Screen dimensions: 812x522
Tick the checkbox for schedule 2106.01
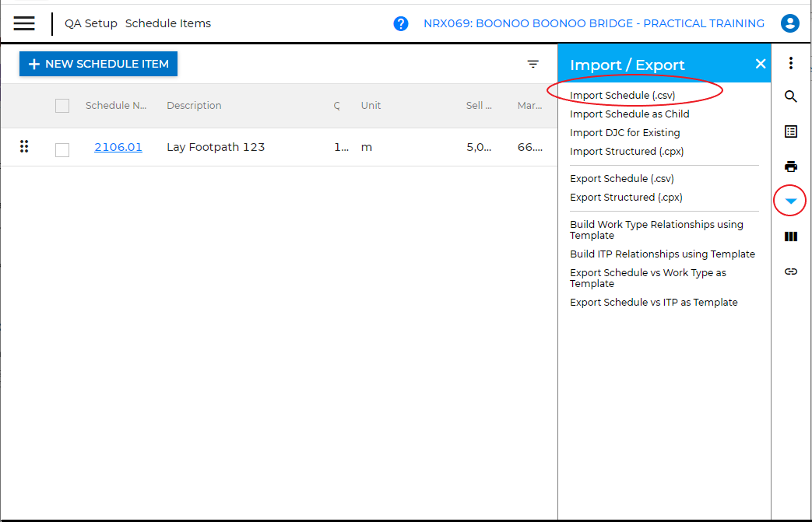[x=62, y=150]
